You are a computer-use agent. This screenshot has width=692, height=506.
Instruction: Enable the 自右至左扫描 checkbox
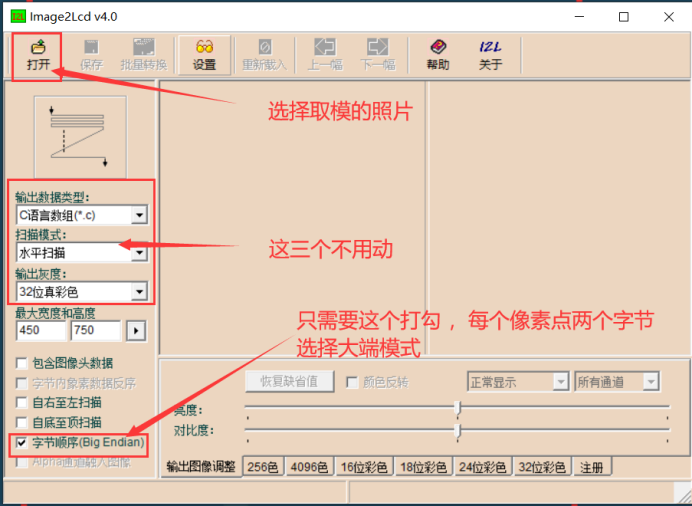pos(21,403)
